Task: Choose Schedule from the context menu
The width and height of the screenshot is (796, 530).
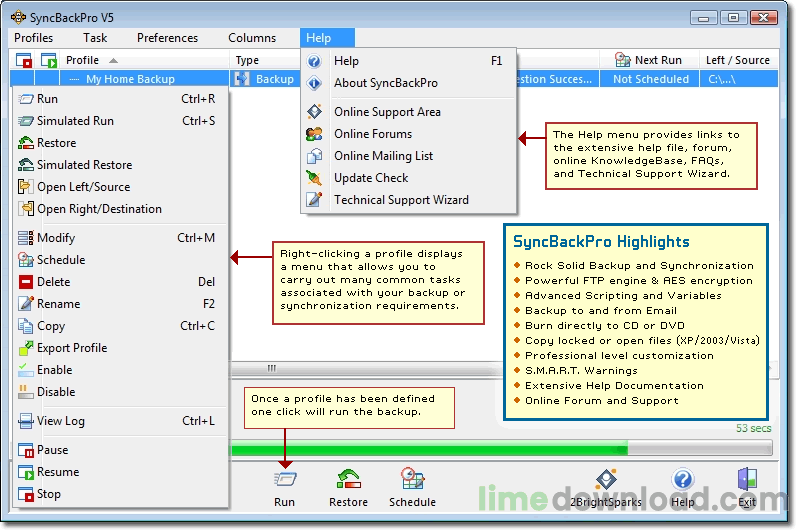Action: click(x=121, y=260)
